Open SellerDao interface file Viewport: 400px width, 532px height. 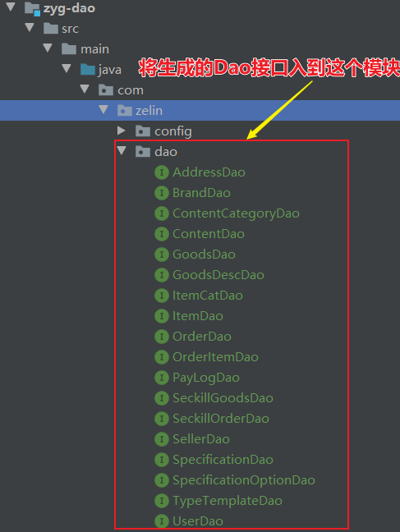pyautogui.click(x=201, y=439)
